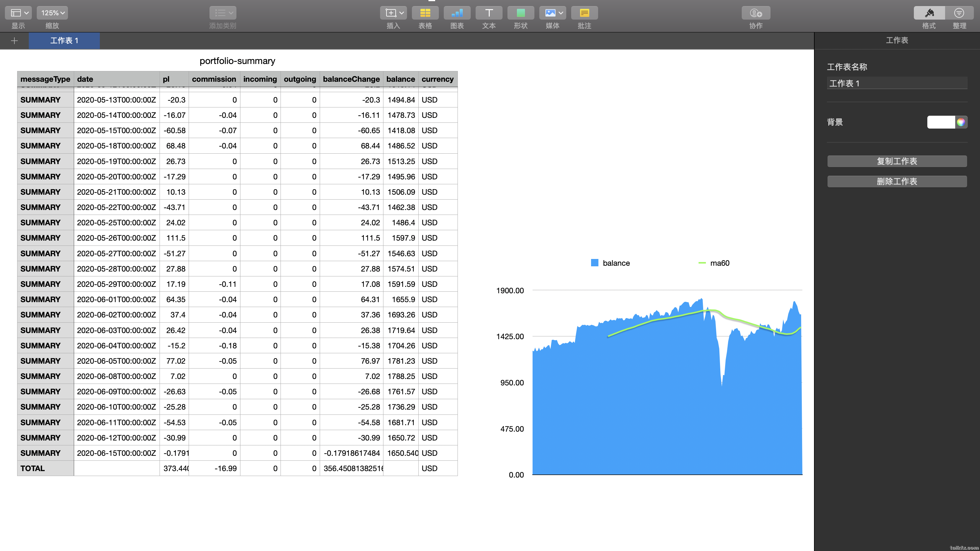The height and width of the screenshot is (551, 980).
Task: Open the 125% zoom dropdown
Action: 52,13
